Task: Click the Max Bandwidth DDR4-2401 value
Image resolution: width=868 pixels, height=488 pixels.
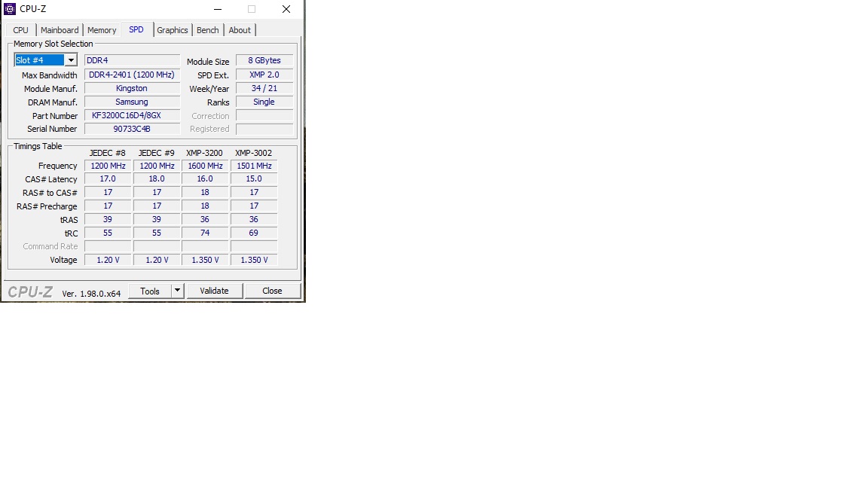Action: (x=132, y=75)
